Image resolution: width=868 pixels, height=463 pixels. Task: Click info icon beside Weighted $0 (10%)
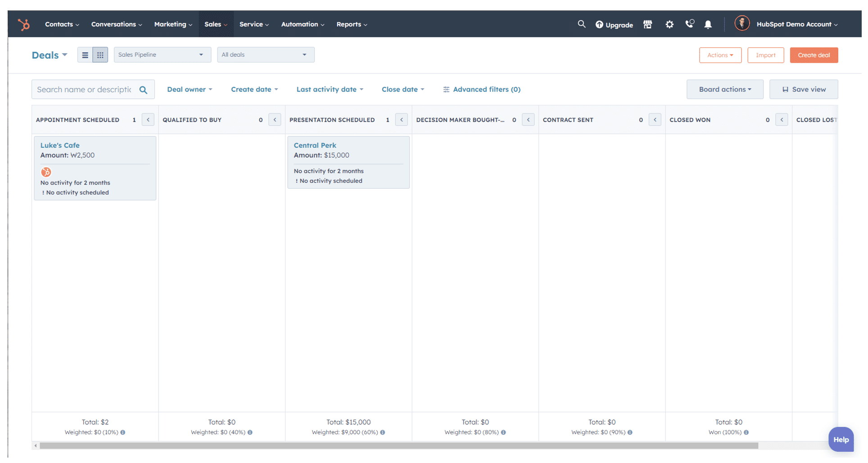tap(122, 432)
